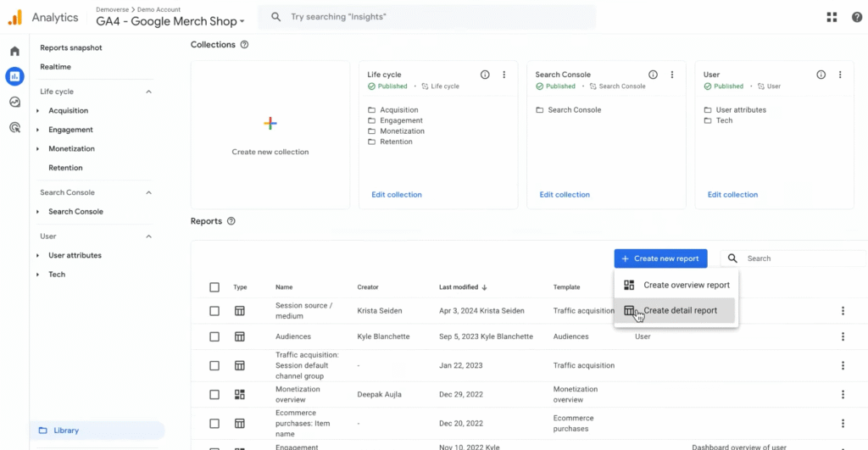Viewport: 868px width, 450px height.
Task: Open row menu for Traffic acquisition report
Action: click(843, 365)
